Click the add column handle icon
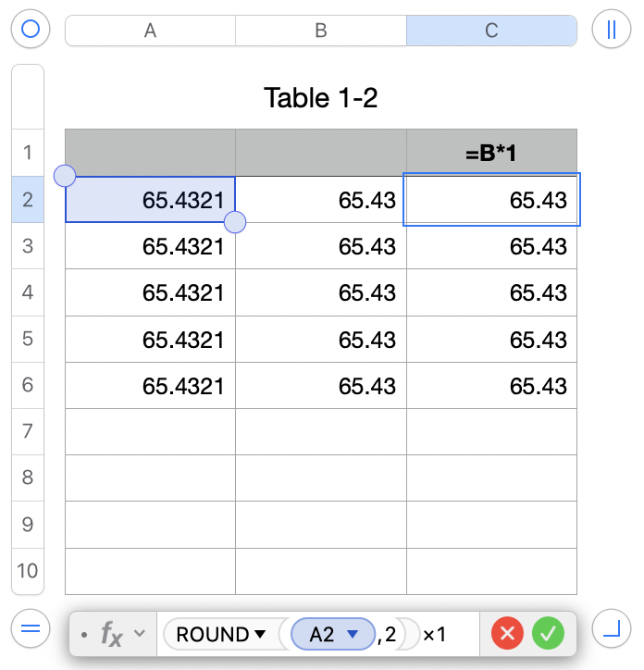This screenshot has height=670, width=644. (611, 30)
